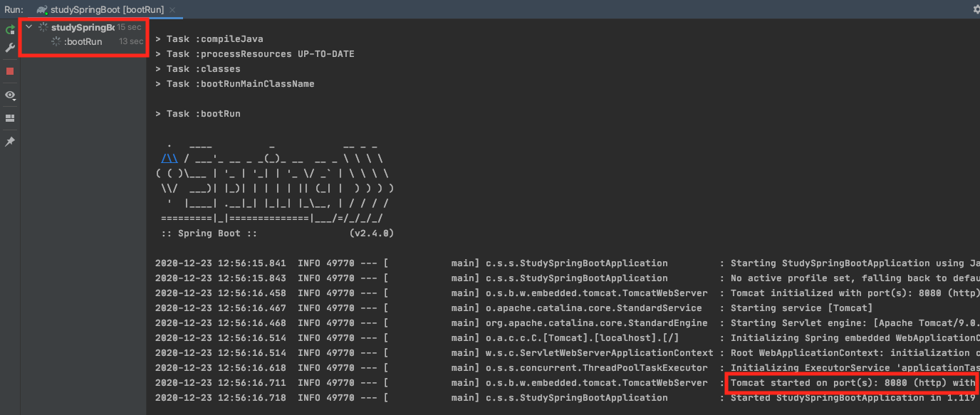Collapse the studySpringBoot tree node chevron

pos(28,27)
